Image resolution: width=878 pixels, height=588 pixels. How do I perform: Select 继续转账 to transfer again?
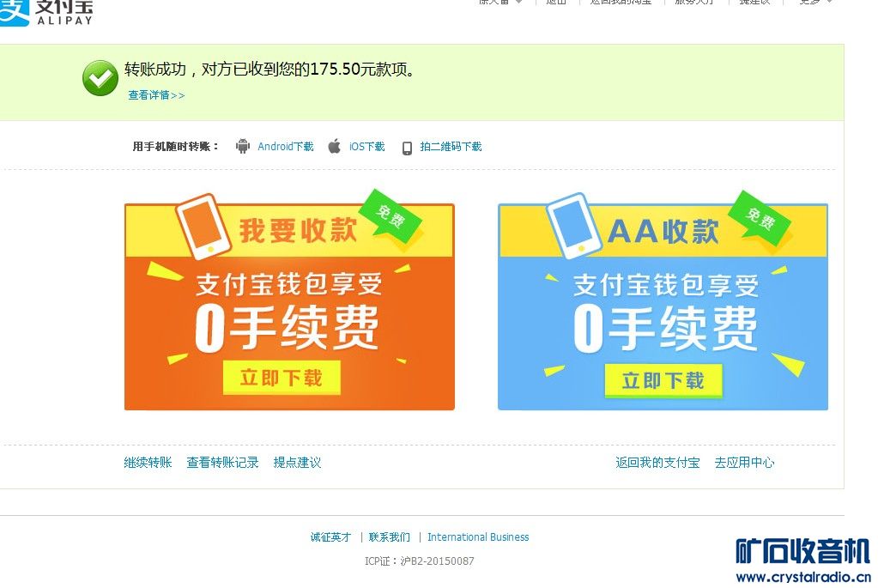(148, 463)
